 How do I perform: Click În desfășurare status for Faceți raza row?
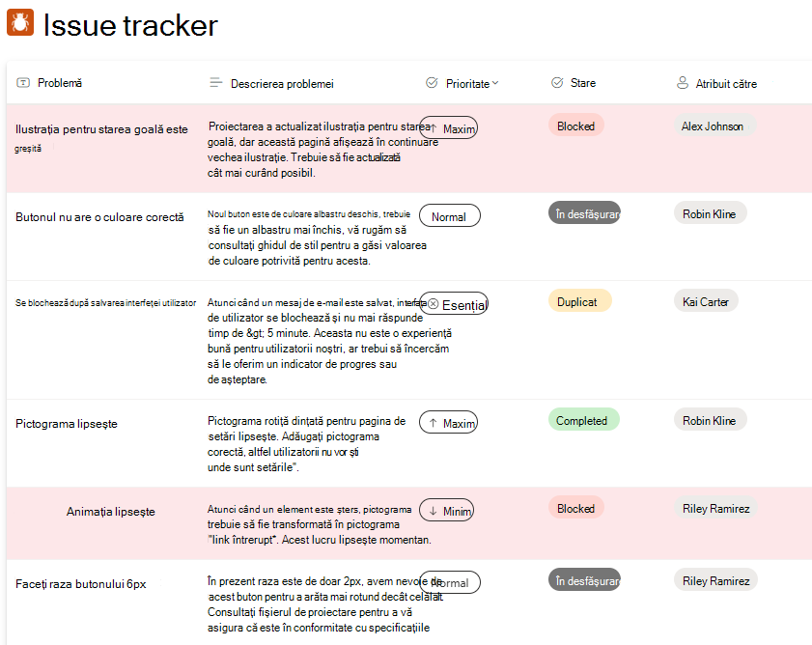point(584,580)
